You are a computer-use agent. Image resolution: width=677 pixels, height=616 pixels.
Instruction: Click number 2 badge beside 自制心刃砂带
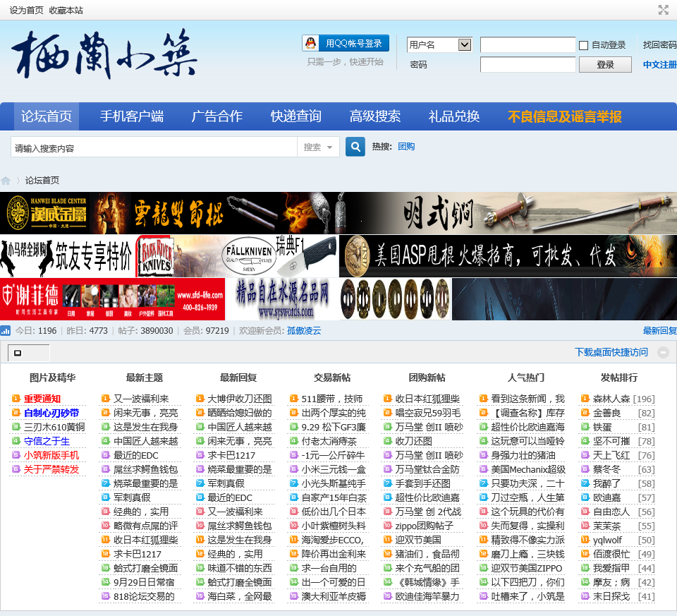[x=16, y=413]
